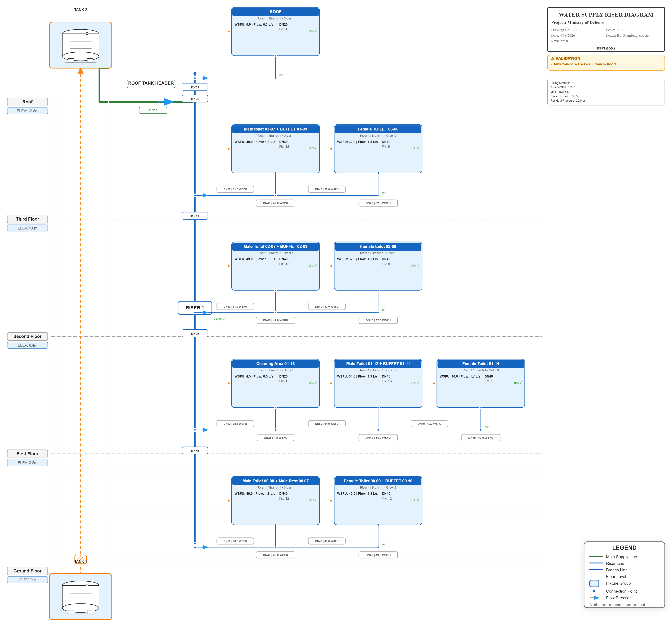Click orange dot beside Male toilet 03-07 card
672x627 pixels.
click(x=228, y=149)
